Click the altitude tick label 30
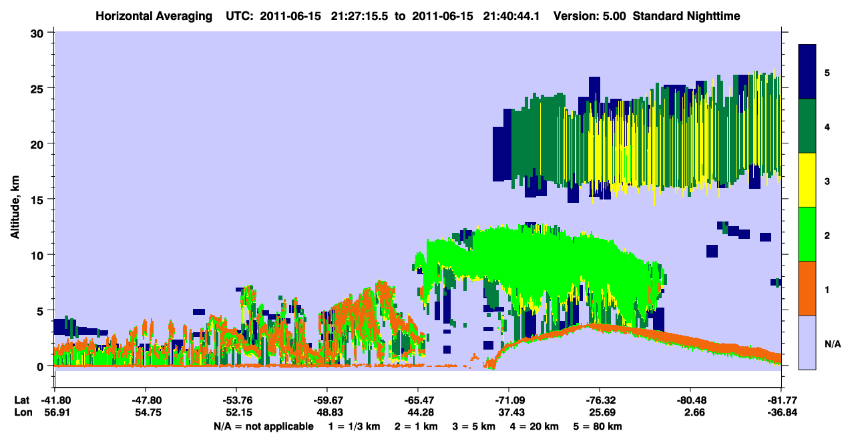Screen dimensions: 868x445 pyautogui.click(x=39, y=33)
